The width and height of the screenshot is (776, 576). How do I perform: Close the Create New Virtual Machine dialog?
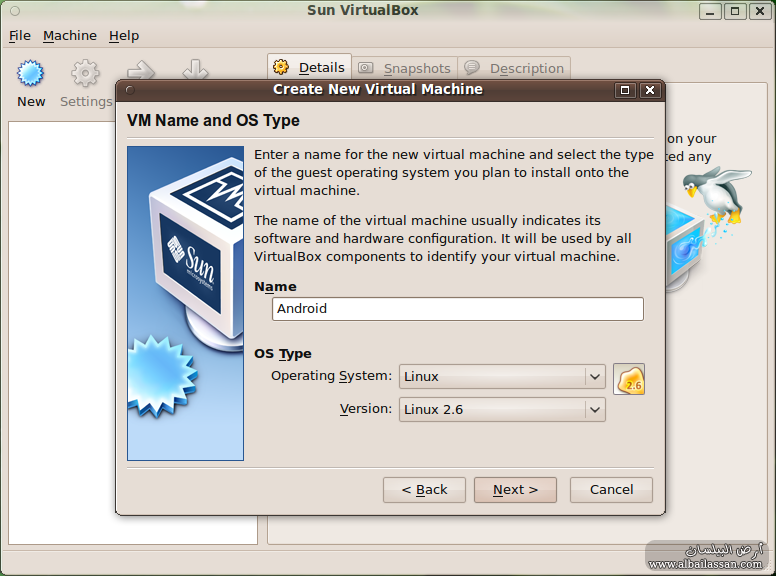[650, 90]
